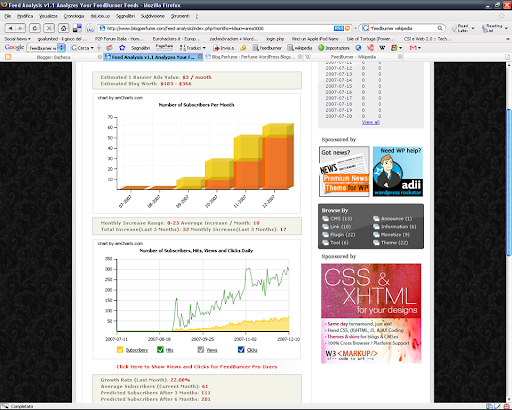Image resolution: width=512 pixels, height=410 pixels.
Task: Open the Traduci translate dropdown
Action: 204,48
